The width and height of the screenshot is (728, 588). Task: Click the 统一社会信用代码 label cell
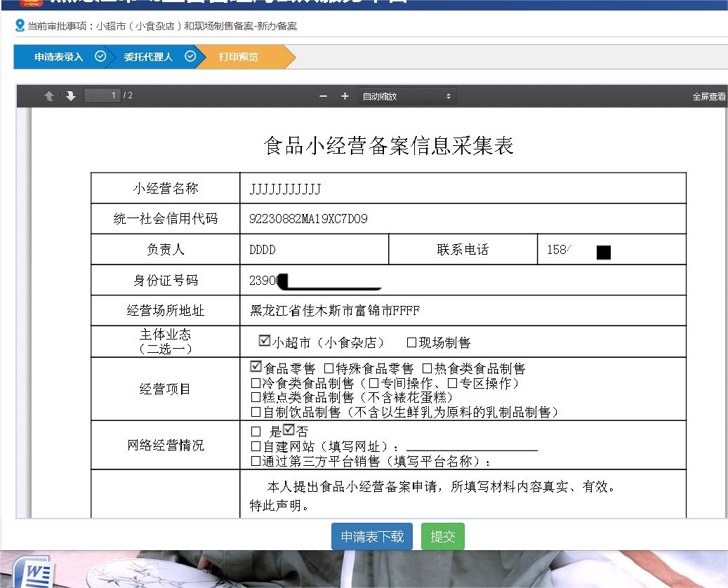pos(165,219)
